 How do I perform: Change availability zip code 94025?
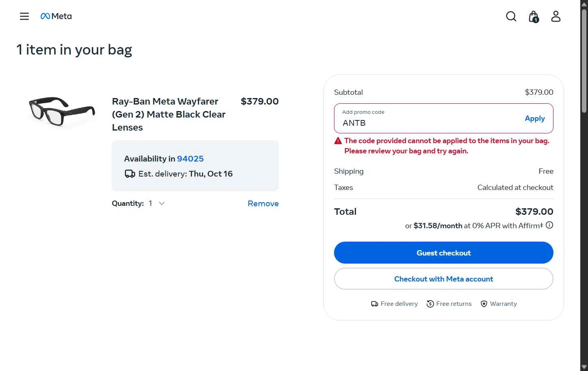click(190, 159)
